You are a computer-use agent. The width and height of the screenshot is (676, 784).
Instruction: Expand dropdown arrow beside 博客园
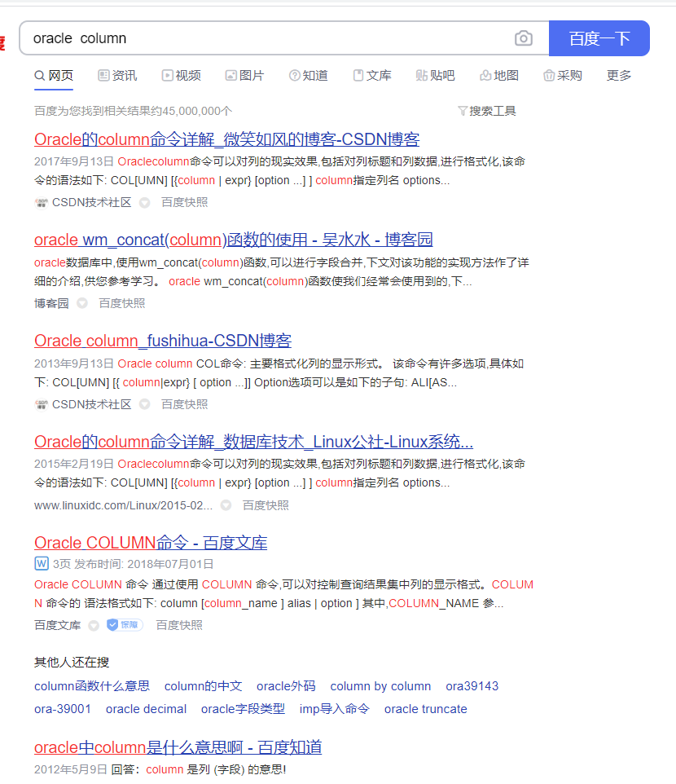(82, 303)
